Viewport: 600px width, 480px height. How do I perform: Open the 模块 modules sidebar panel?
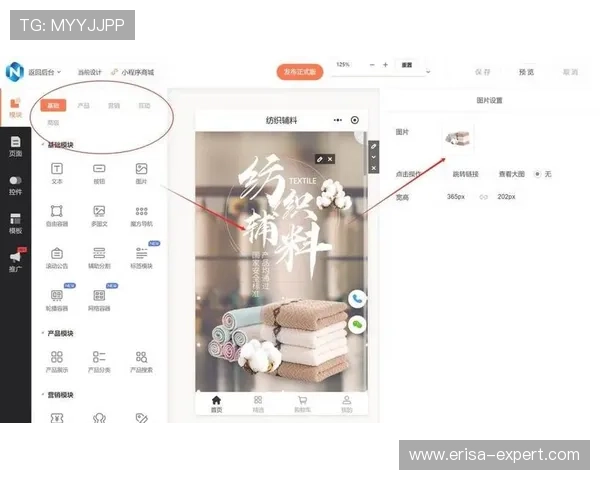coord(15,108)
